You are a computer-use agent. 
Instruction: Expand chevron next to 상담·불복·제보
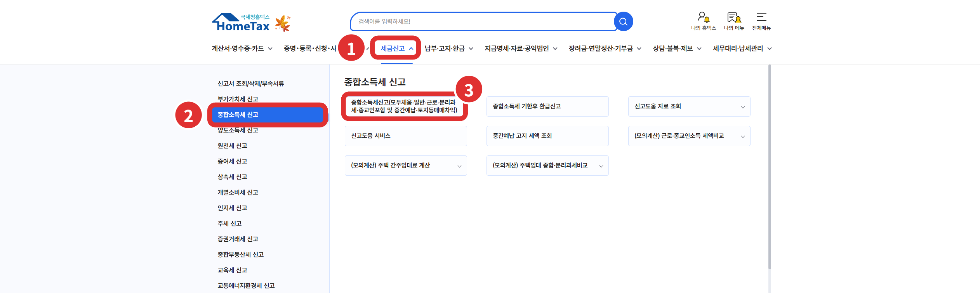[699, 49]
